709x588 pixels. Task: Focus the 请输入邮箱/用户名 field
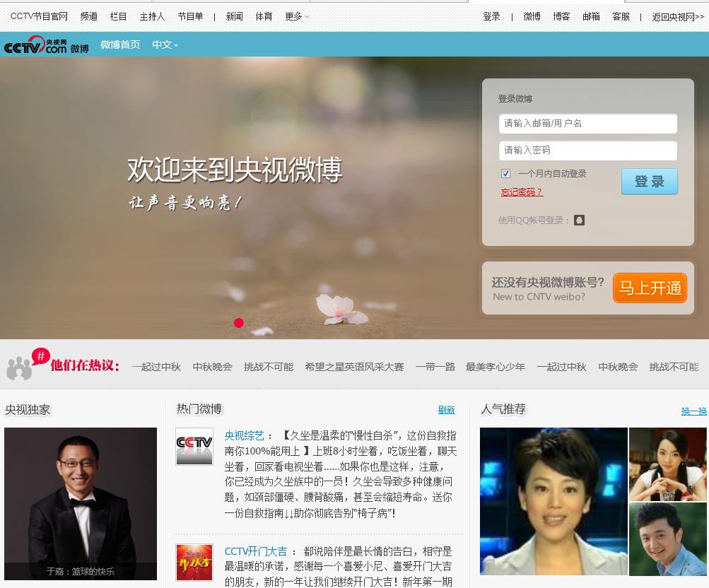point(588,124)
